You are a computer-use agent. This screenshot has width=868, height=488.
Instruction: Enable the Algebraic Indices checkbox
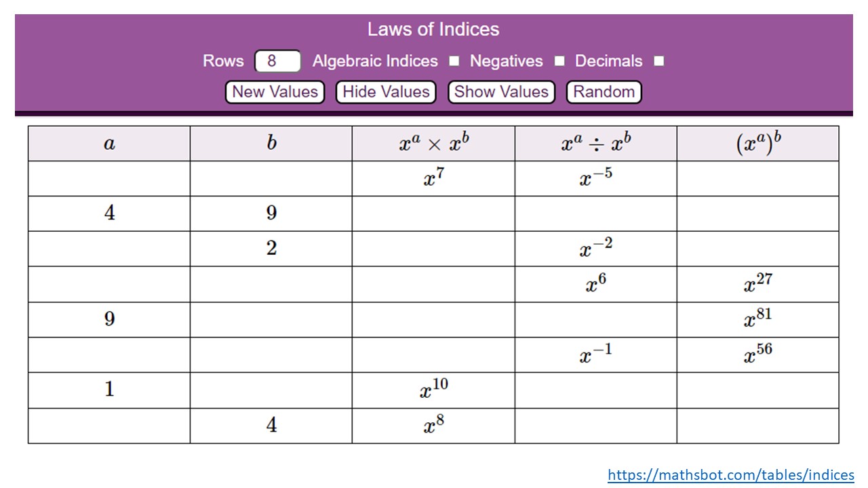click(454, 61)
